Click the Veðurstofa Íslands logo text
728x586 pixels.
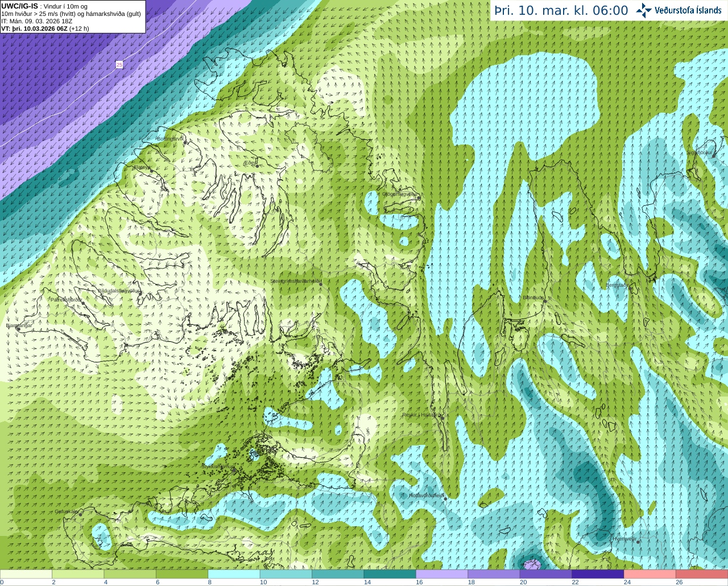688,10
